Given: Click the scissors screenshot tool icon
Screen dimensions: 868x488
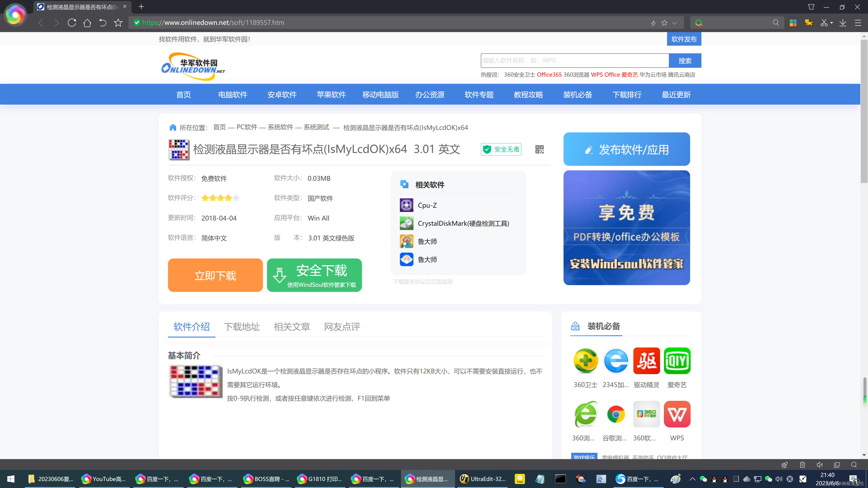Looking at the screenshot, I should click(x=824, y=23).
